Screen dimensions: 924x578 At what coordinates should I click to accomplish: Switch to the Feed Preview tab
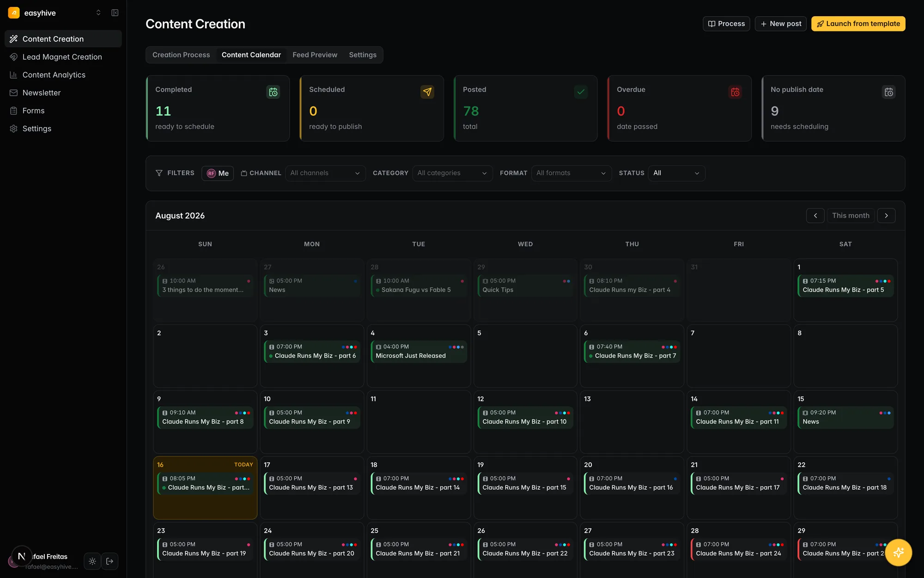pyautogui.click(x=315, y=55)
